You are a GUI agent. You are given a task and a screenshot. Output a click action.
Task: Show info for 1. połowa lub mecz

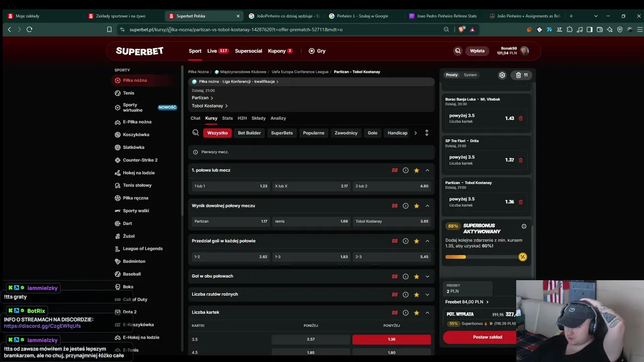coord(406,170)
